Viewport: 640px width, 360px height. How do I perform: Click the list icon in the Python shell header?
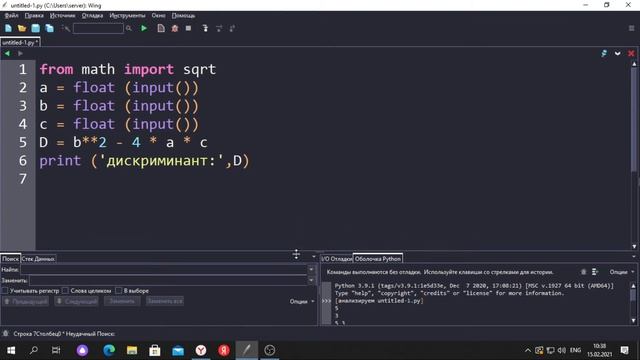coord(595,272)
